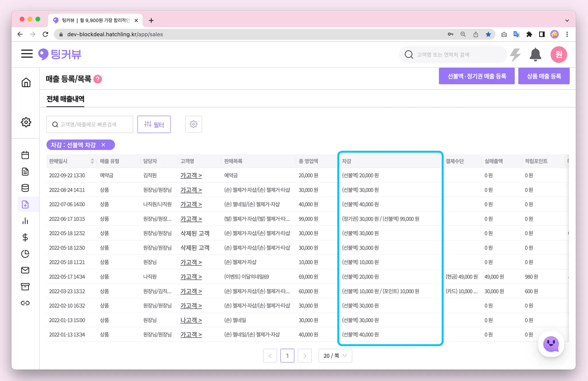
Task: Toggle sort on 판매일시 column
Action: [92, 161]
